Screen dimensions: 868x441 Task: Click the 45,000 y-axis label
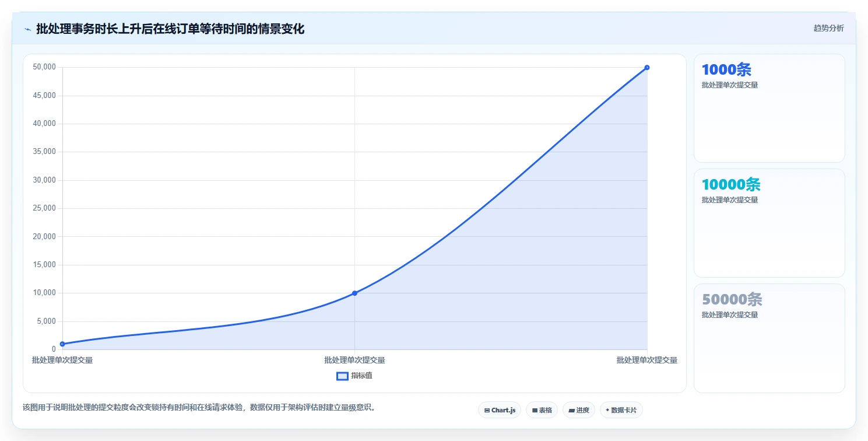45,95
